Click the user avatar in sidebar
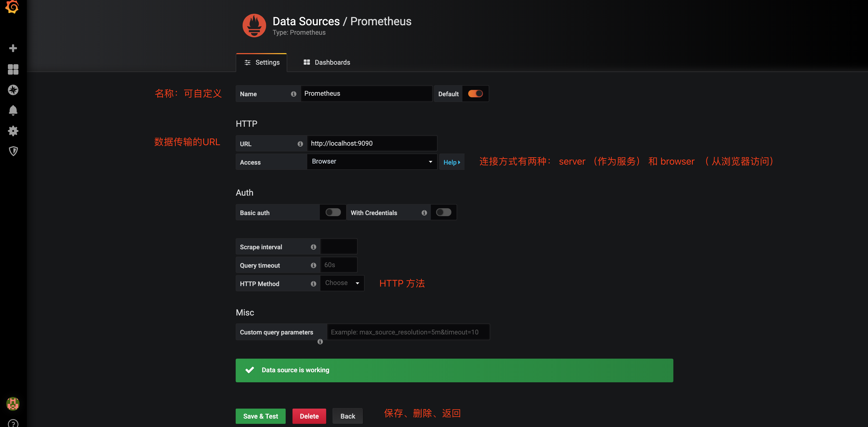The height and width of the screenshot is (427, 868). point(13,403)
